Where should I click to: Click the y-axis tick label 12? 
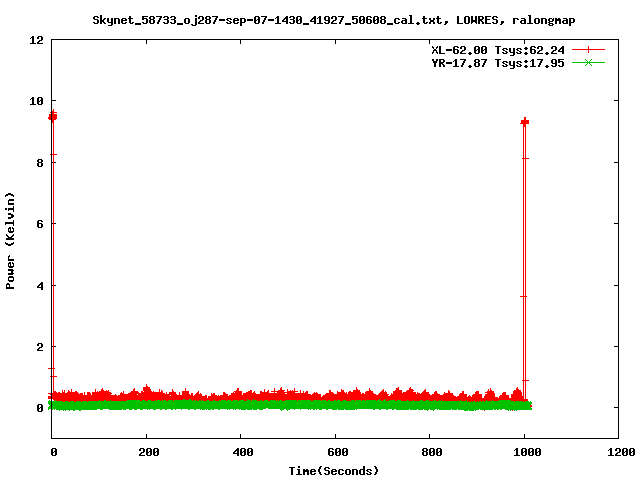click(x=36, y=40)
